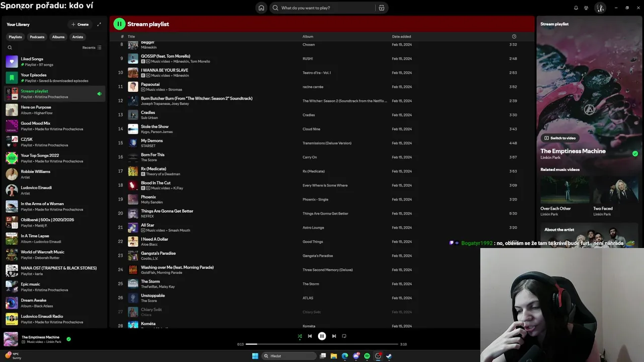Image resolution: width=644 pixels, height=362 pixels.
Task: Expand Your Library with the arrows icon
Action: click(99, 24)
